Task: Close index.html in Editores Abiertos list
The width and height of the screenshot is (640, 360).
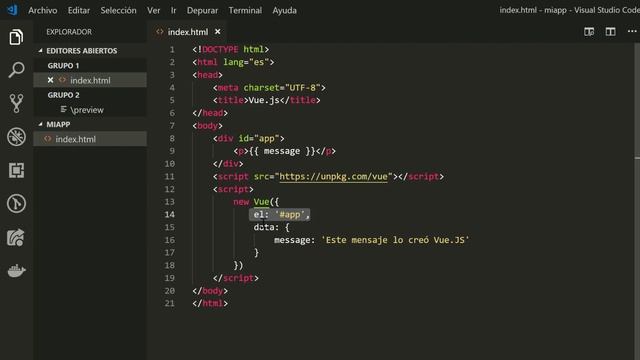Action: pos(50,80)
